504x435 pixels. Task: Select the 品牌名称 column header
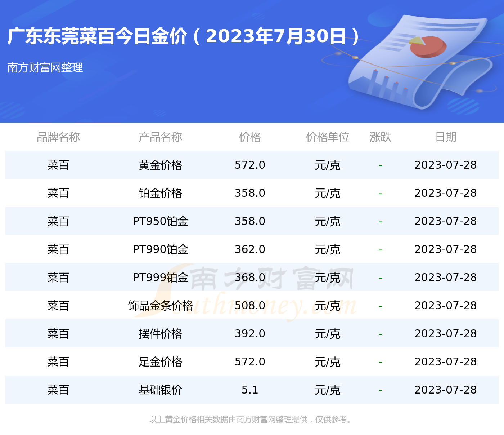(58, 137)
